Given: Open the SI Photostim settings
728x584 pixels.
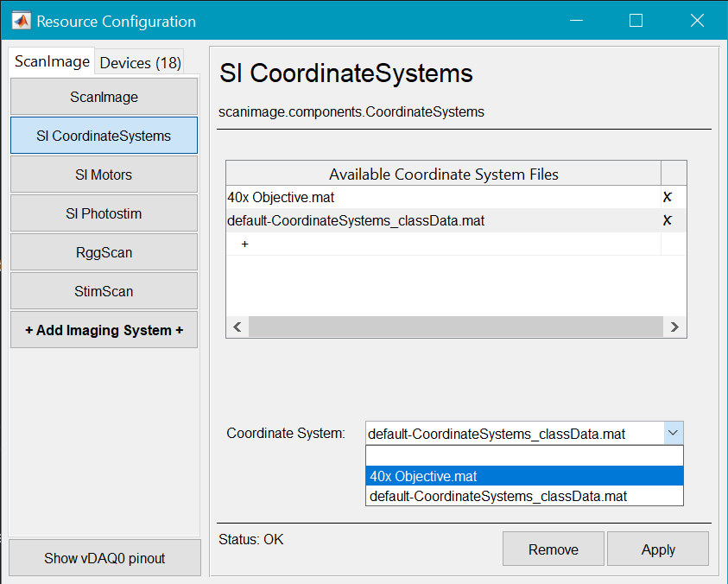Looking at the screenshot, I should click(x=104, y=213).
